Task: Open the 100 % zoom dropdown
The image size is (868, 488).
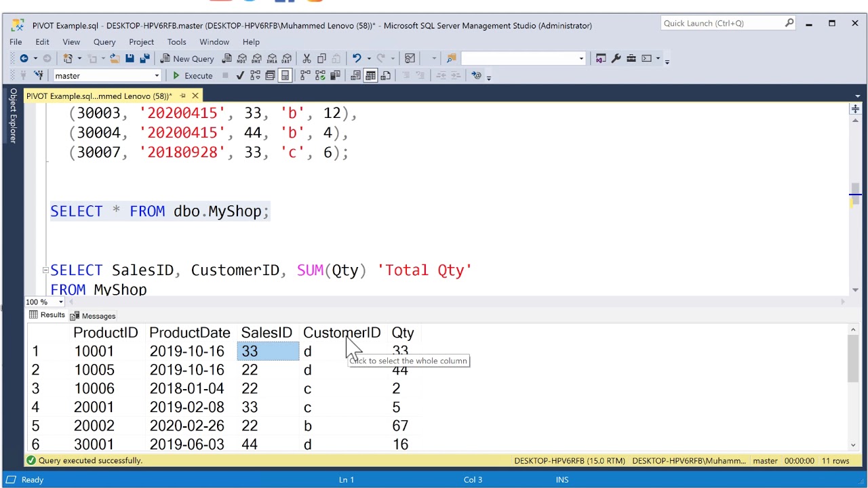Action: [x=61, y=302]
